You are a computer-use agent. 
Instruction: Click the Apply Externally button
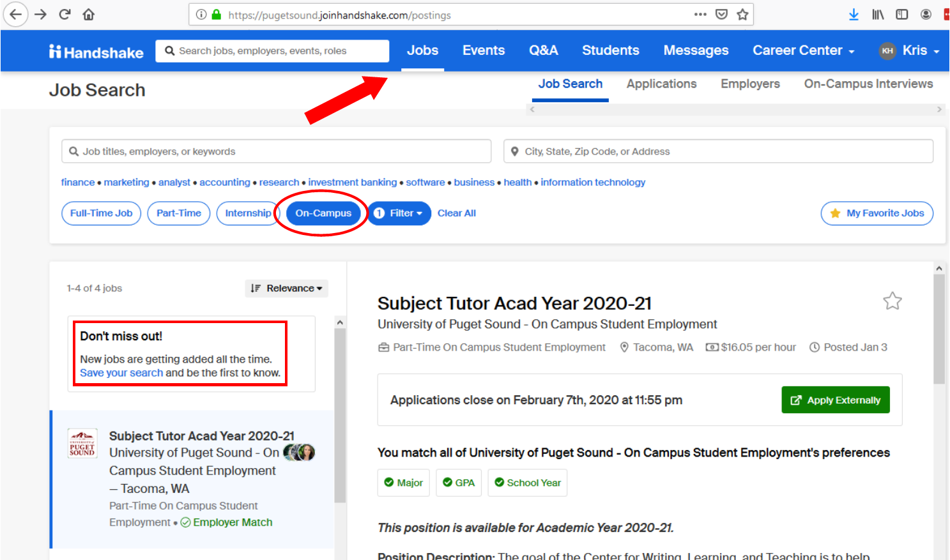[835, 400]
